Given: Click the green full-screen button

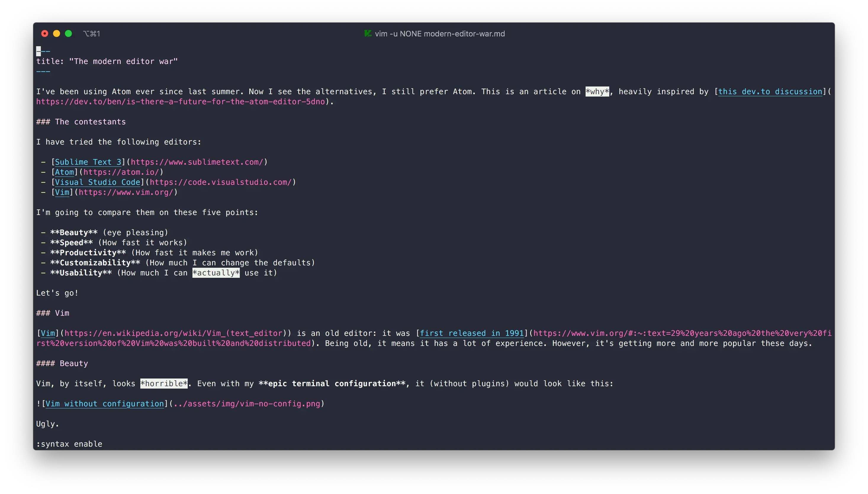Looking at the screenshot, I should 68,33.
